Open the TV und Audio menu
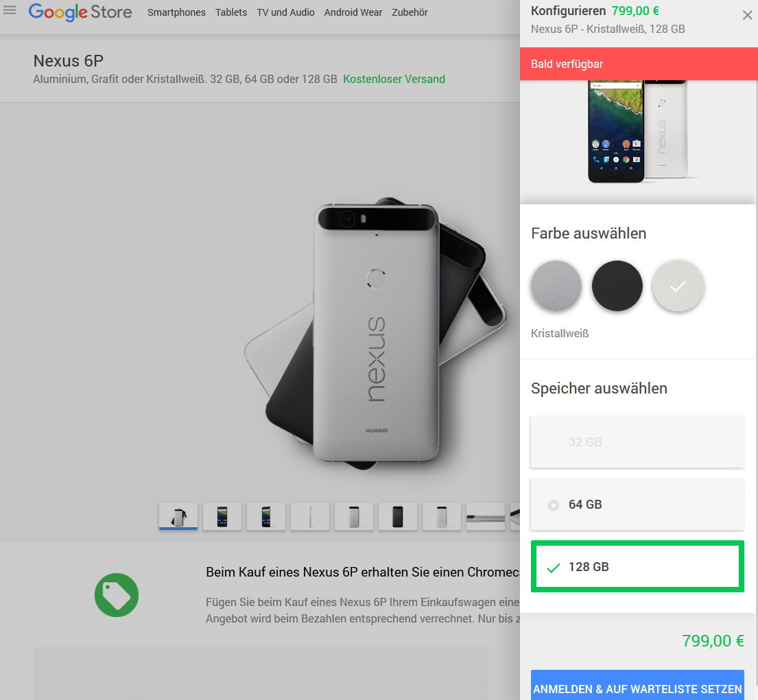The height and width of the screenshot is (700, 758). tap(285, 12)
